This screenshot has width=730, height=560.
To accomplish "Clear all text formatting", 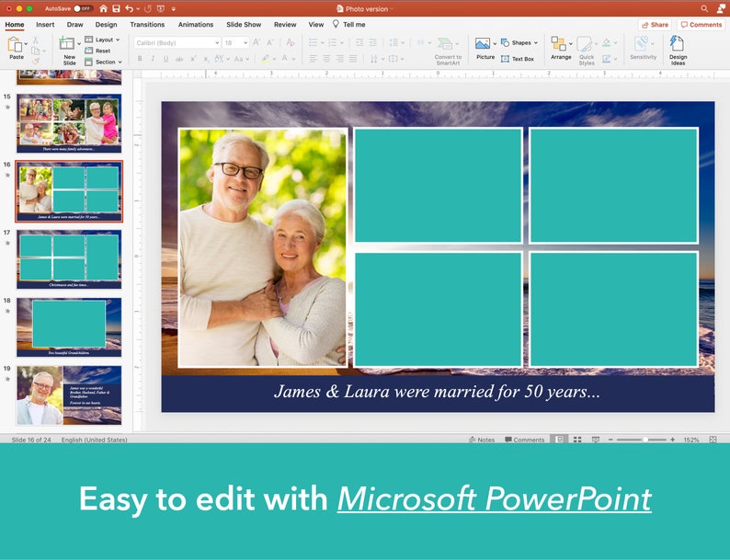I will (291, 42).
